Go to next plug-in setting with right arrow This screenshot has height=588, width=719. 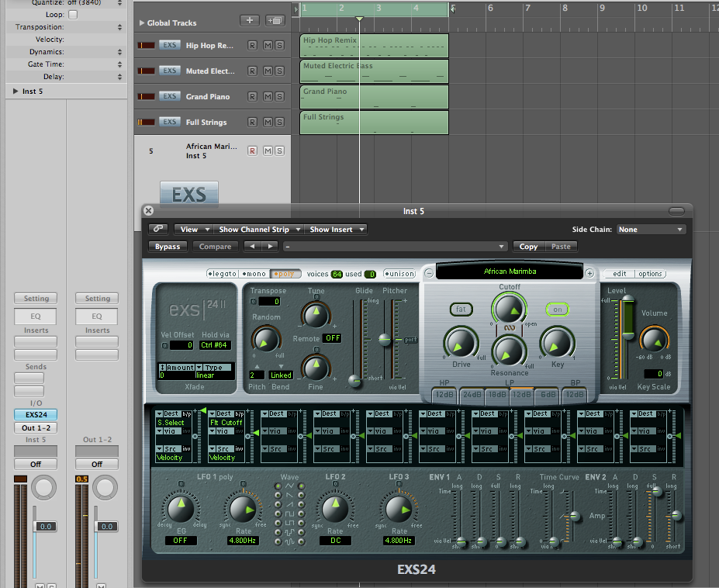(270, 247)
